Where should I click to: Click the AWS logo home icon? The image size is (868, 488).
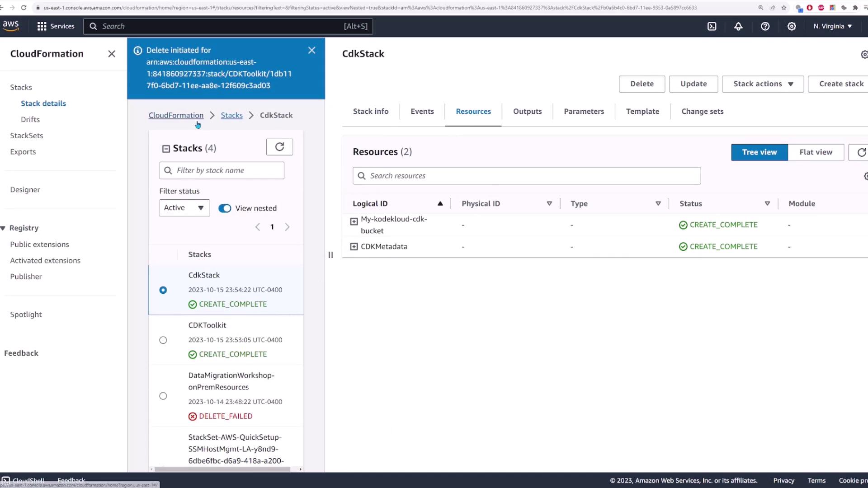[11, 26]
